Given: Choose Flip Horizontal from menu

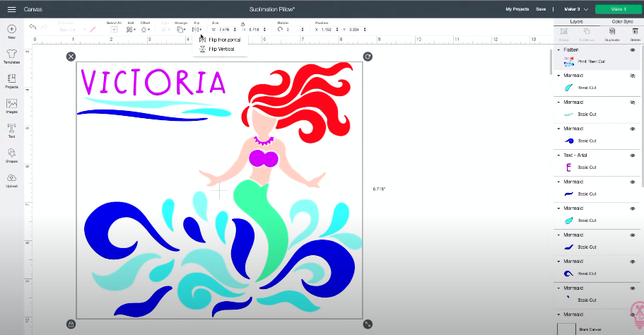Looking at the screenshot, I should [x=220, y=40].
